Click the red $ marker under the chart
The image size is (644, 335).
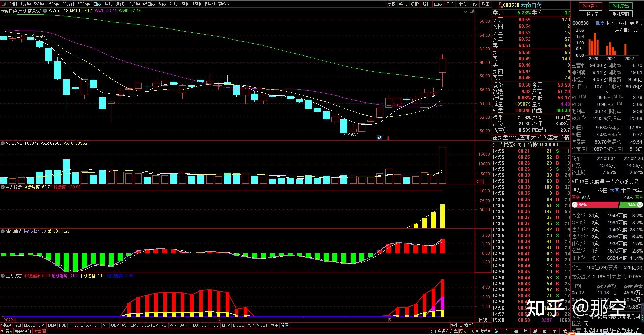pos(388,138)
